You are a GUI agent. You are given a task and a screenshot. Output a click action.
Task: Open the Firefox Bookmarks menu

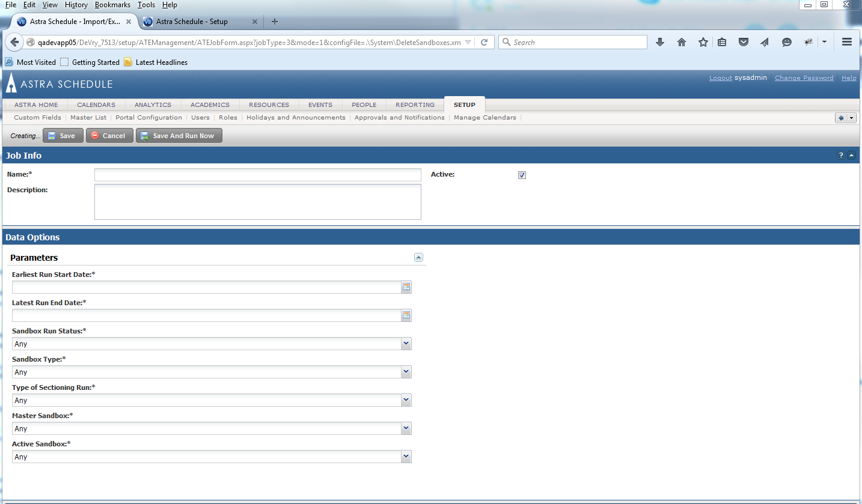[112, 5]
